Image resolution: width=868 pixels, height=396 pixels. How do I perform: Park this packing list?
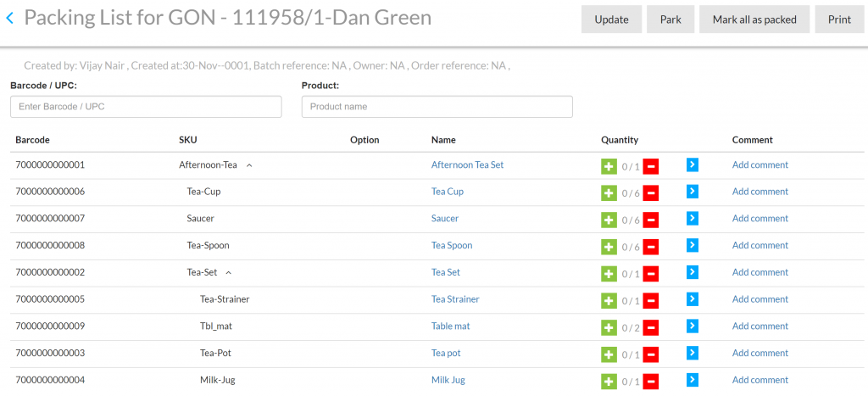click(670, 20)
